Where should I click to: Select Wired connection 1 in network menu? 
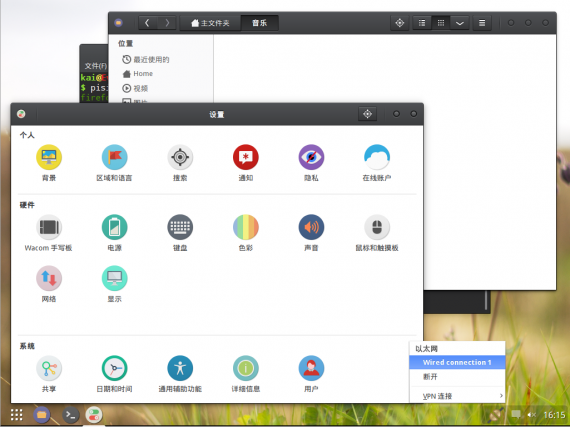tap(457, 362)
